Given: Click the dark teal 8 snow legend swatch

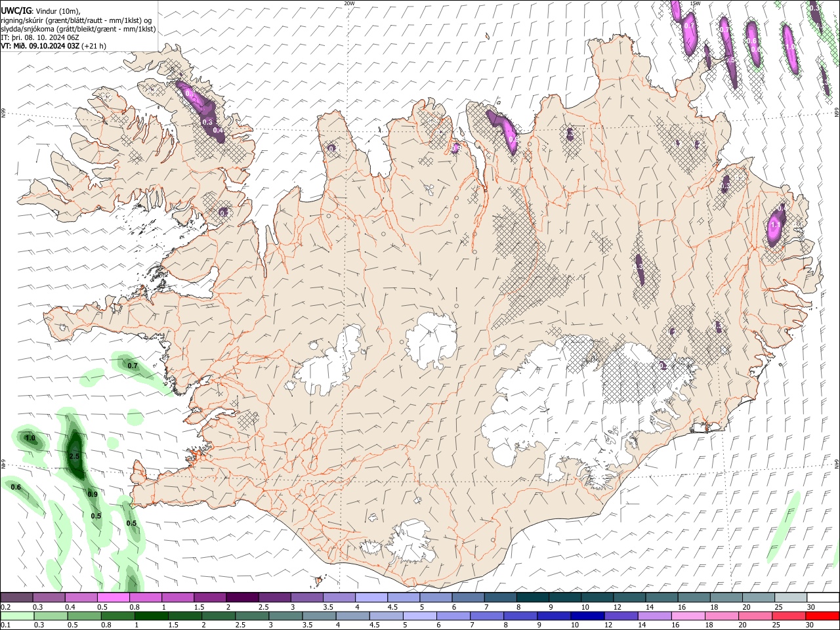Looking at the screenshot, I should tap(532, 598).
